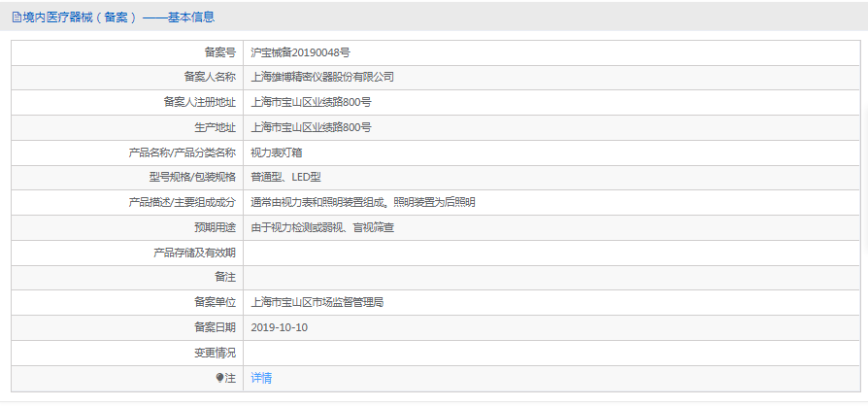The image size is (868, 406).
Task: Click the heading 境内医疗器械（备案）——基本信息
Action: [x=117, y=17]
